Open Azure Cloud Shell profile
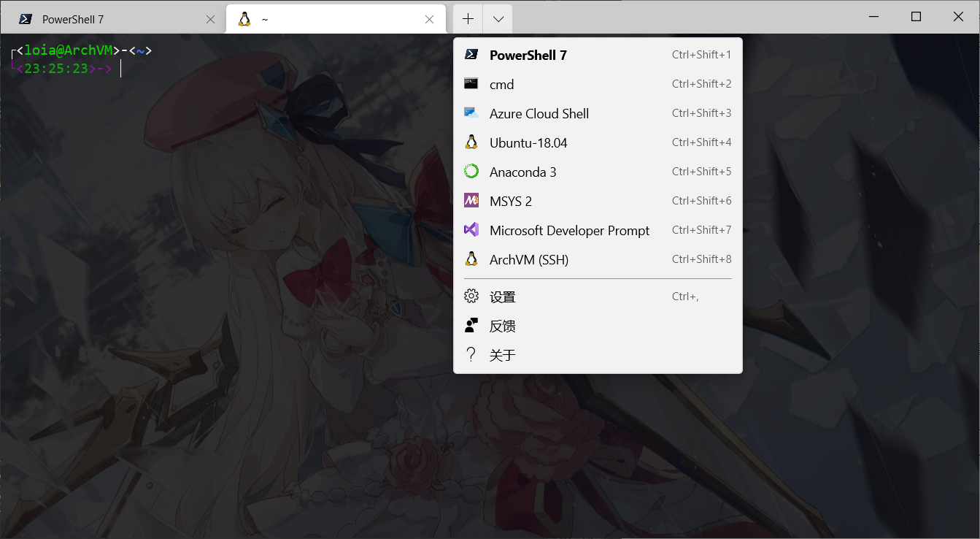 [x=598, y=113]
